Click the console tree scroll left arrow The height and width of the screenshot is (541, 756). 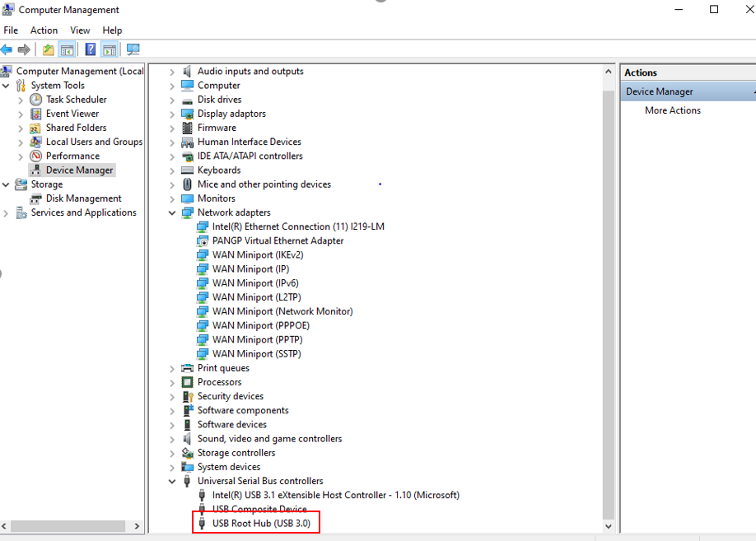point(4,526)
